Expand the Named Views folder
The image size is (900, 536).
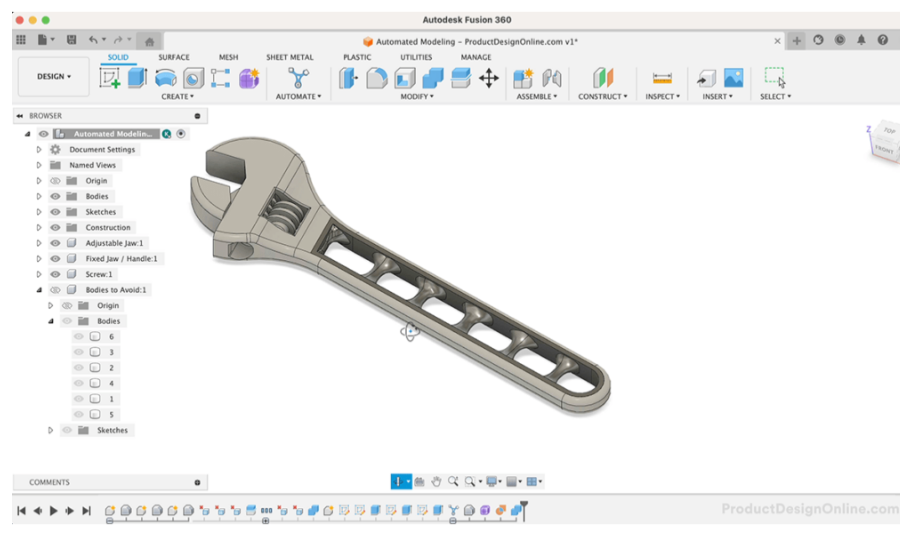tap(39, 165)
